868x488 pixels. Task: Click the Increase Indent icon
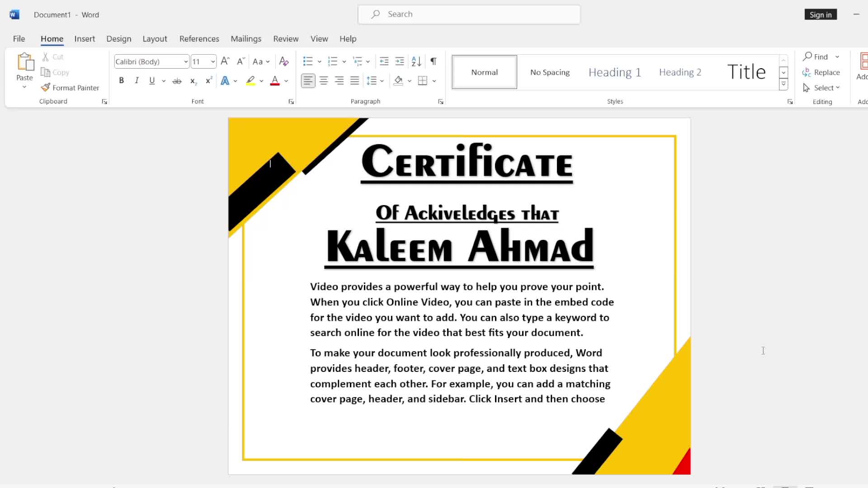pyautogui.click(x=400, y=61)
